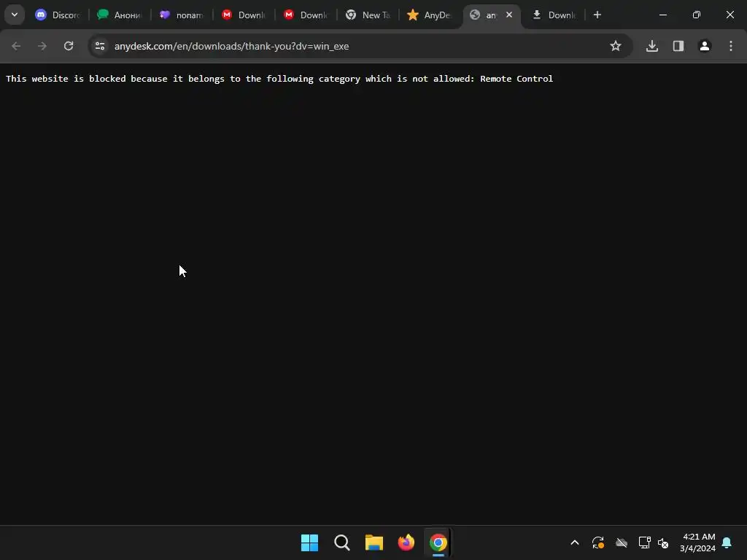Open the Windows Start menu

tap(309, 542)
